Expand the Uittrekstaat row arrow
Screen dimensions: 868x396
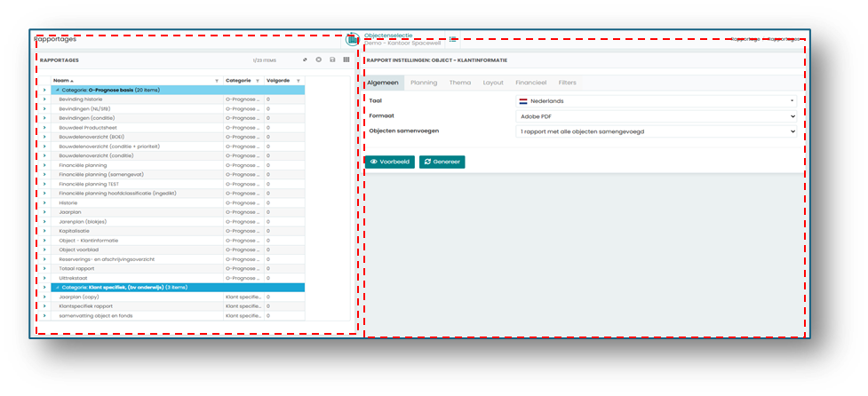click(x=44, y=278)
